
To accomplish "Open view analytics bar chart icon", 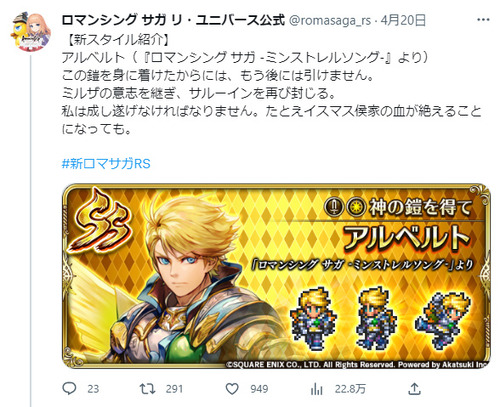I will click(316, 389).
